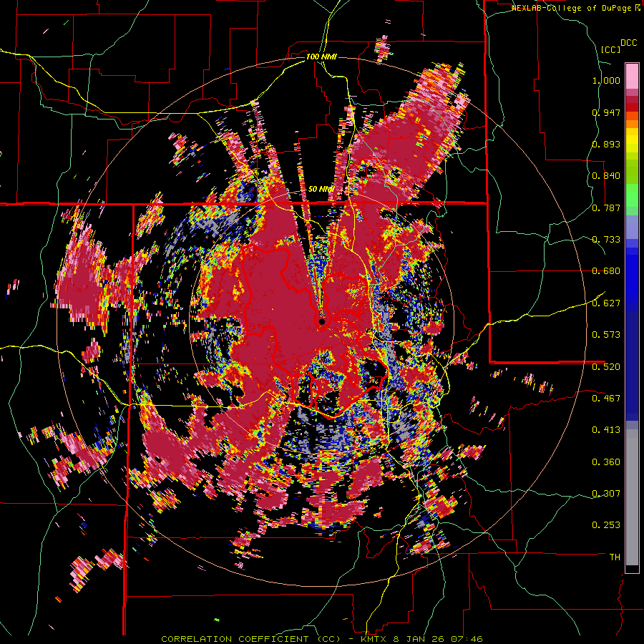
Task: Click the 0.307 color scale label
Action: point(606,494)
